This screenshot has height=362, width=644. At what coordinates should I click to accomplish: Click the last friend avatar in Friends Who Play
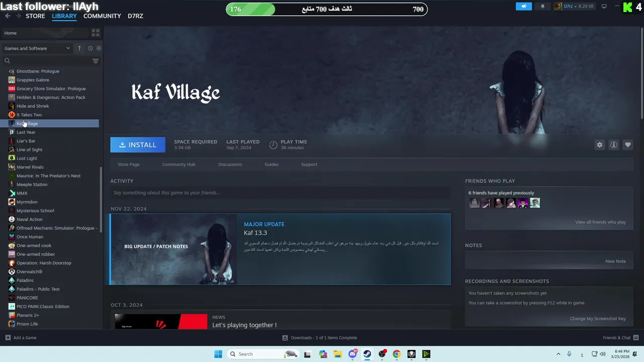pos(535,203)
